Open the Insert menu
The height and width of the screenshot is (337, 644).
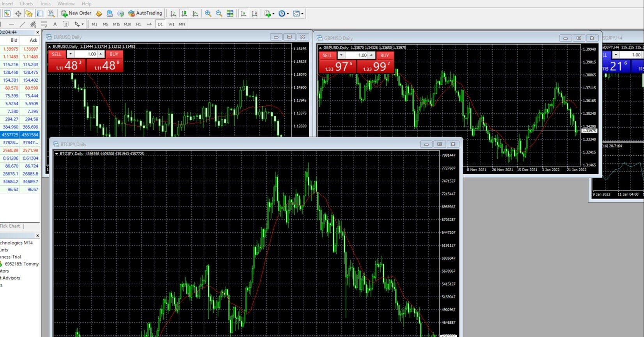coord(7,4)
